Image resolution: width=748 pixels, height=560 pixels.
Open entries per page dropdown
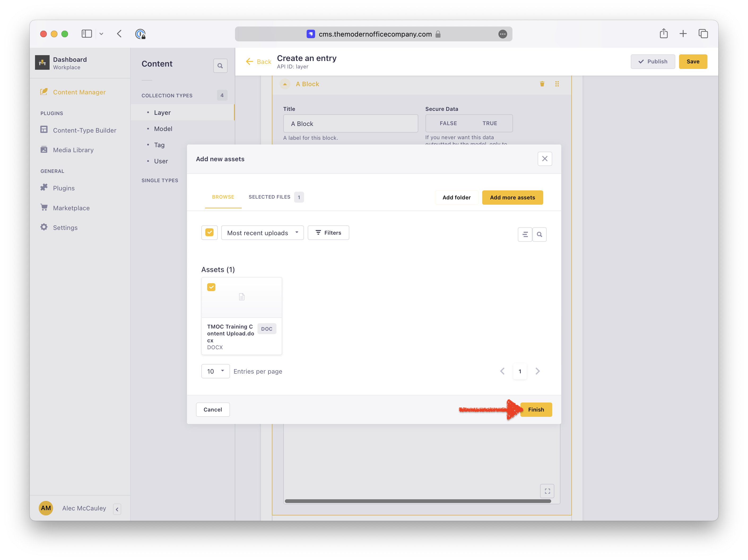215,371
